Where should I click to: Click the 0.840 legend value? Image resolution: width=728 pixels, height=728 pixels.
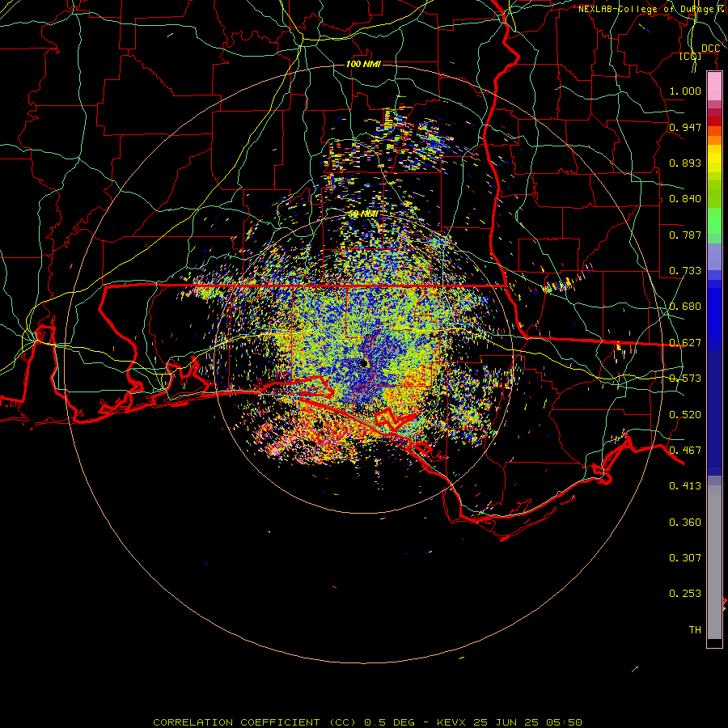[x=685, y=199]
